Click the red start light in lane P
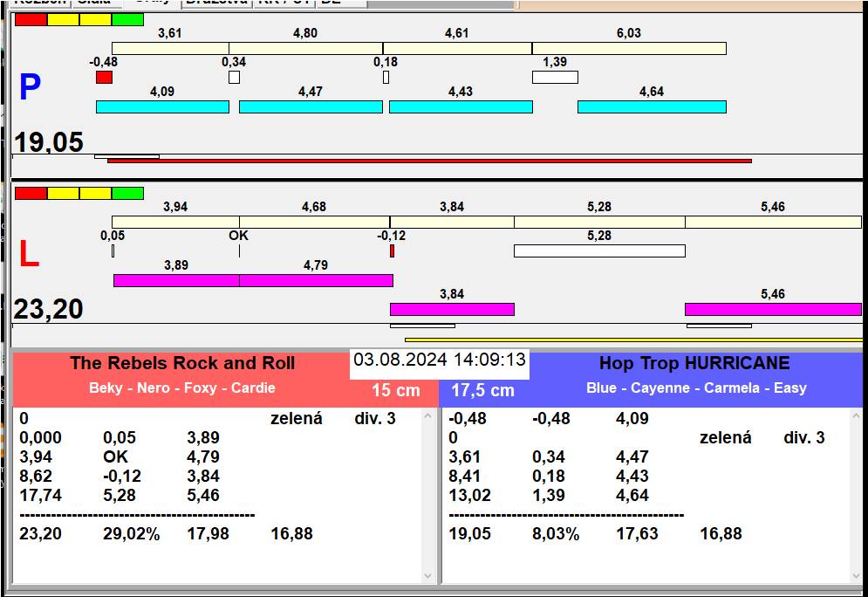 point(31,19)
